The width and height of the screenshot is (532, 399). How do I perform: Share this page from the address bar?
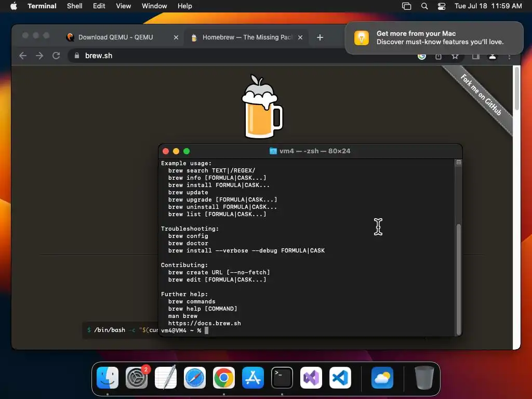[x=438, y=56]
